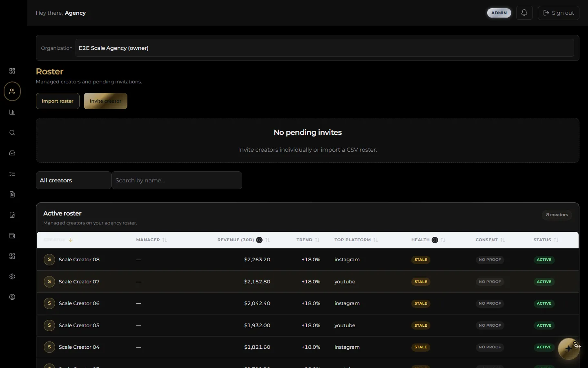Open the bar chart analytics icon
Screen dimensions: 588x368
12,112
